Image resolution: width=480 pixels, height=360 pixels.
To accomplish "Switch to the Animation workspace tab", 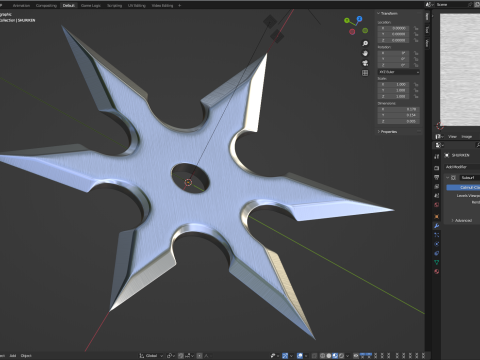I will coord(21,6).
